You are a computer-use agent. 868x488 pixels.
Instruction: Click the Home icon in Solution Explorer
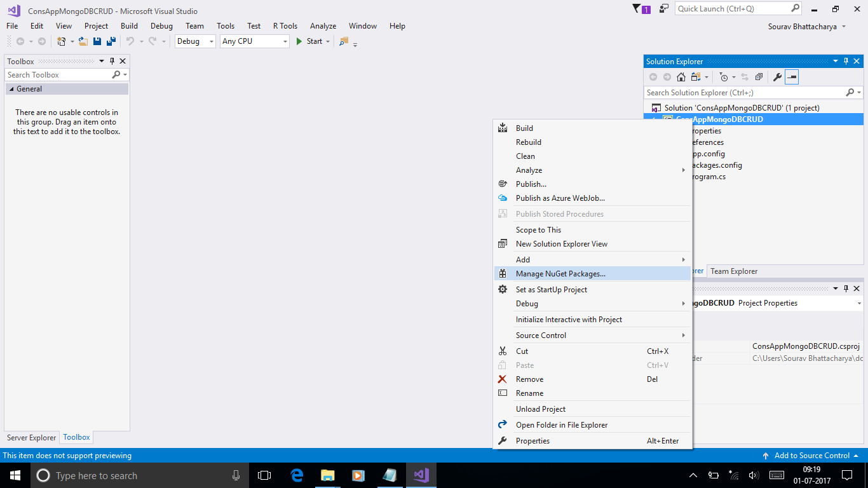point(681,77)
